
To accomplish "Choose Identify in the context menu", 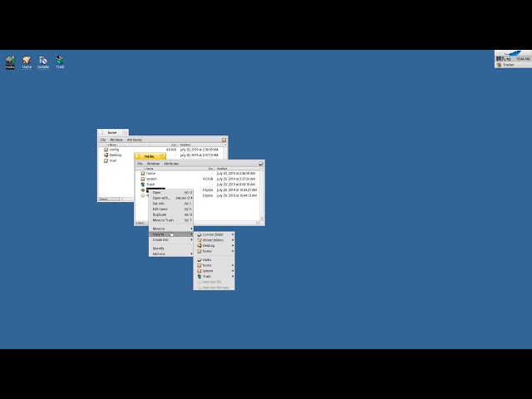I will tap(171, 249).
